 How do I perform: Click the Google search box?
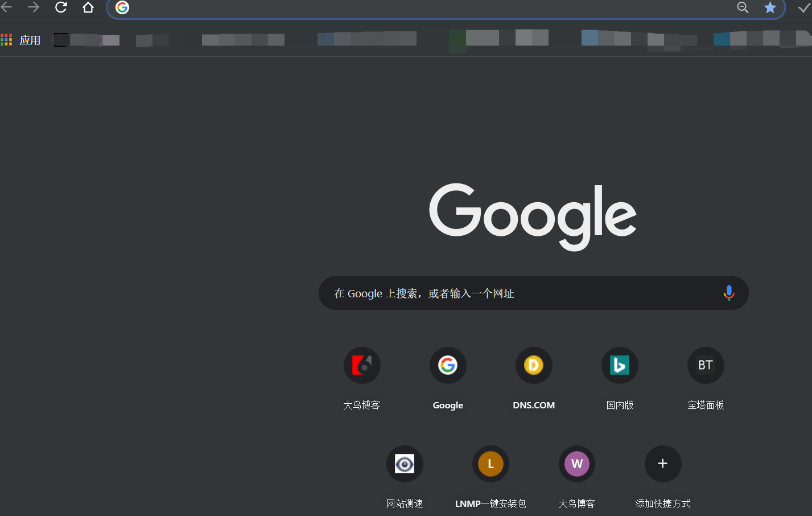tap(533, 293)
